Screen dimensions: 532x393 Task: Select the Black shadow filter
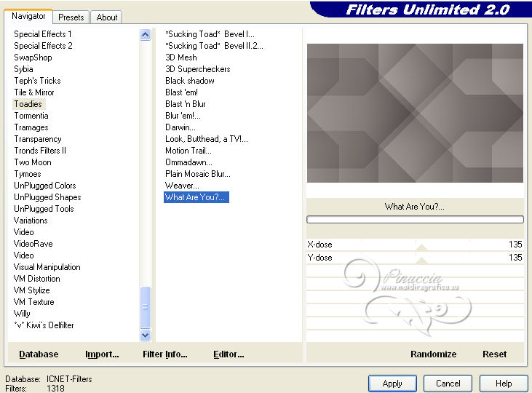[x=190, y=81]
